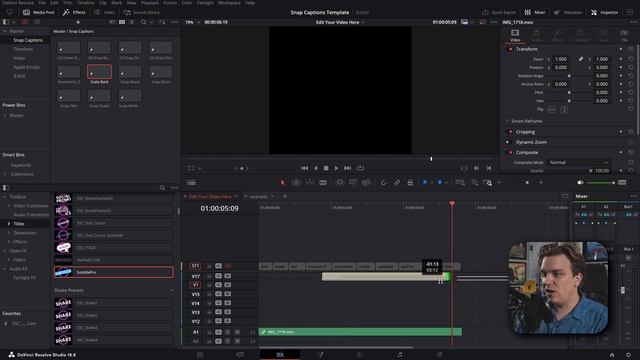
Task: Open the Composite Mode dropdown
Action: [x=578, y=162]
